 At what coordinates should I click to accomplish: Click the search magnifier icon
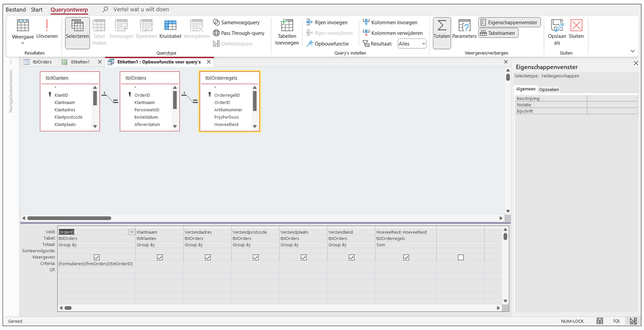pyautogui.click(x=105, y=9)
